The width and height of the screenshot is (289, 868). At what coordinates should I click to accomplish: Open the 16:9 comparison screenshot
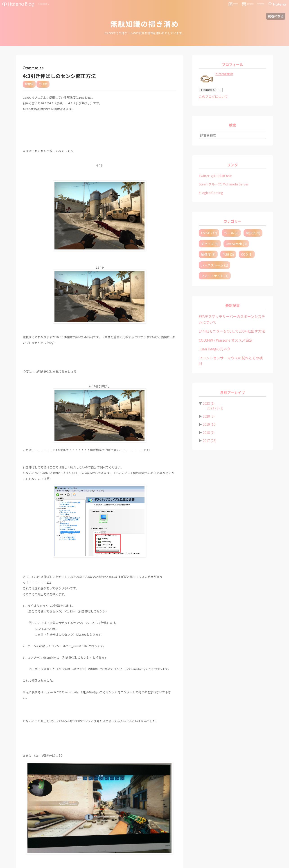(99, 297)
